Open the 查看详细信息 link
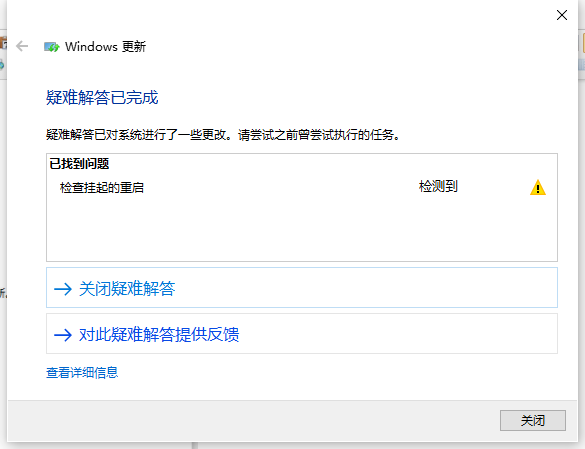This screenshot has height=449, width=585. (82, 372)
